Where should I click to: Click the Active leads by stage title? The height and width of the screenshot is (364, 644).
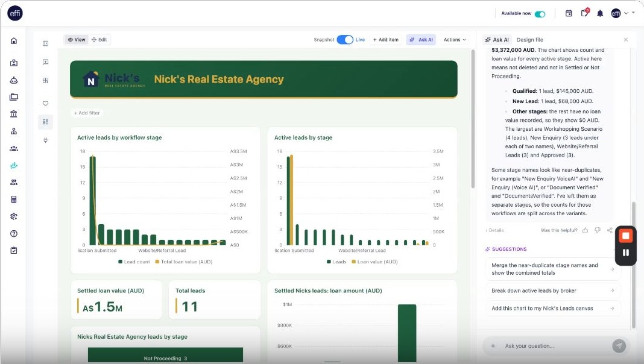coord(303,137)
